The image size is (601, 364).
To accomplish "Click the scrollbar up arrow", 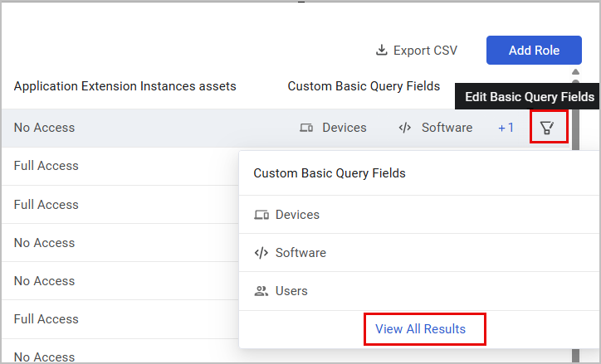I will (576, 73).
